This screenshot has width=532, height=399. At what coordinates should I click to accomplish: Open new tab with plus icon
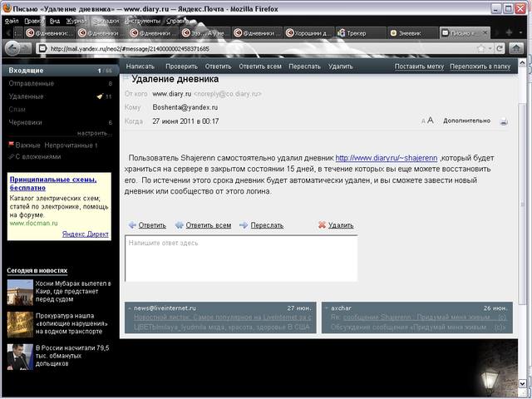click(x=509, y=32)
